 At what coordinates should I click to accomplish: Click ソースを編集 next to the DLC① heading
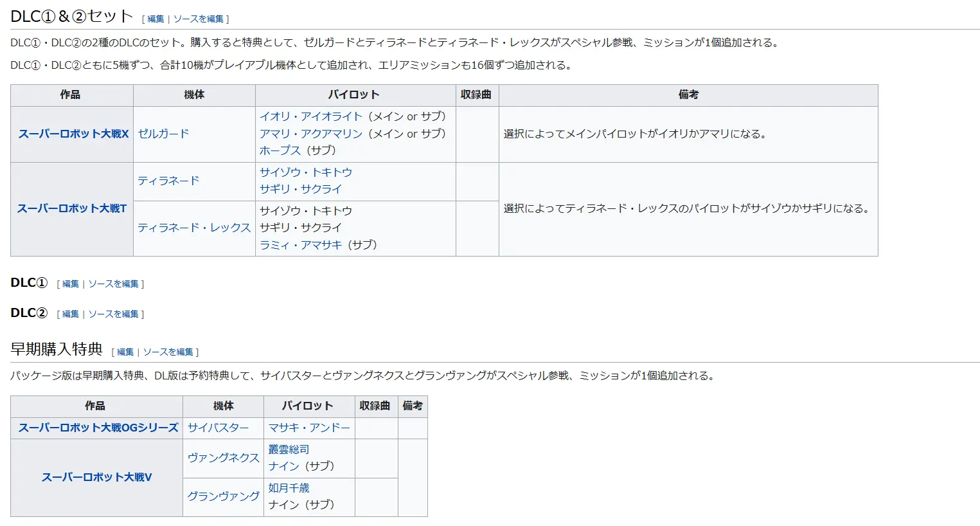[113, 284]
